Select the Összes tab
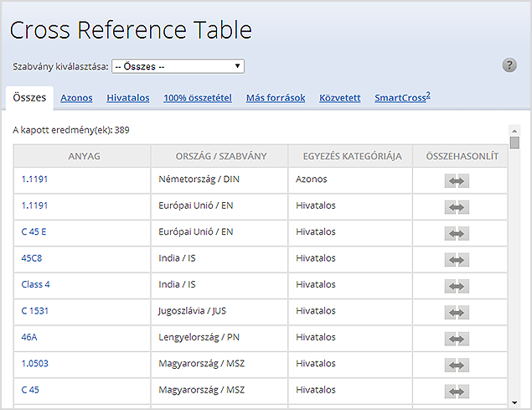The image size is (532, 410). pos(29,98)
